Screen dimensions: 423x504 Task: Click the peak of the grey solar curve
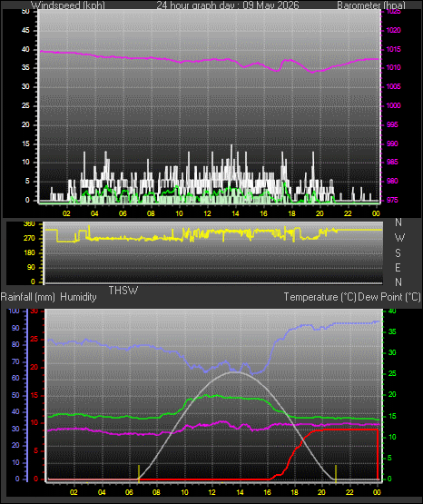click(236, 372)
